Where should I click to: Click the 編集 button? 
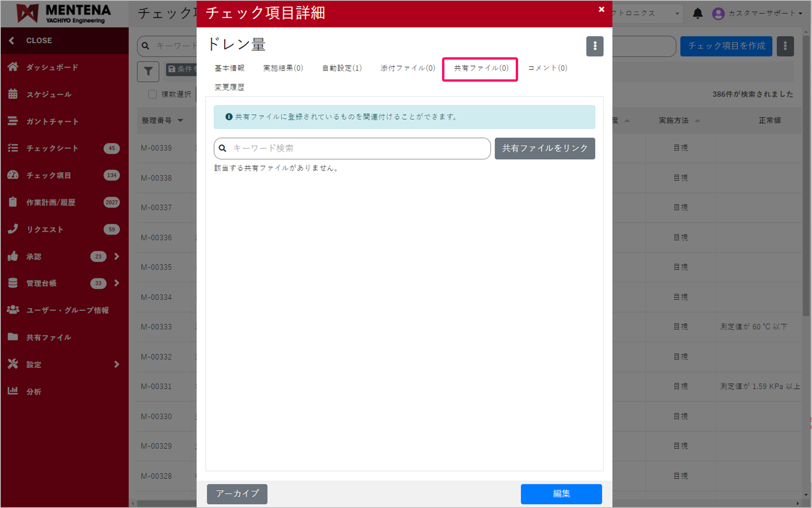pos(561,494)
